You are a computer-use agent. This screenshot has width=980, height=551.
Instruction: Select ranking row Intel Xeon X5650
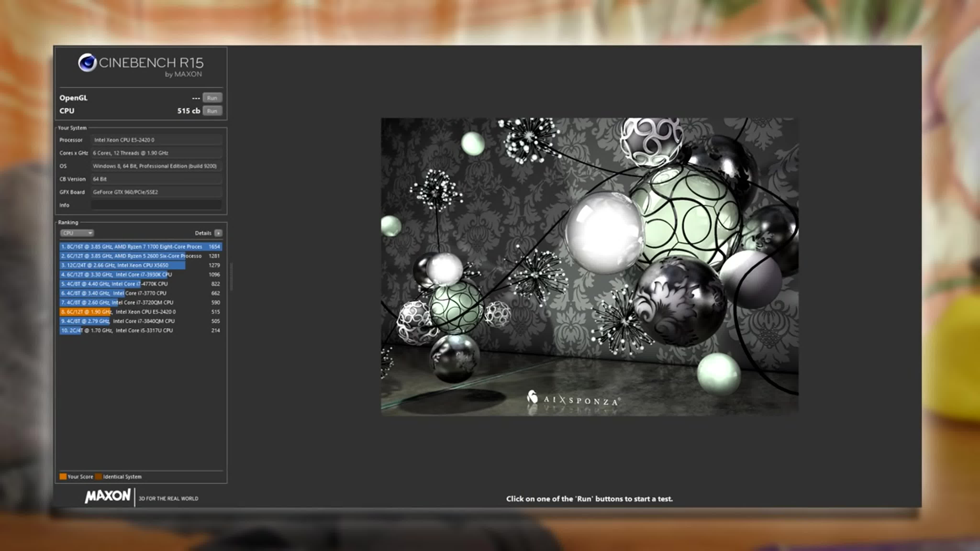[x=141, y=265]
